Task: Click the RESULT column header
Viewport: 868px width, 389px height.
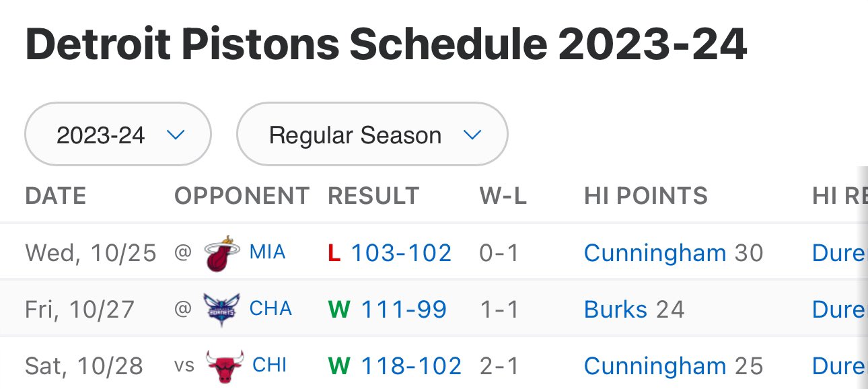Action: 373,196
